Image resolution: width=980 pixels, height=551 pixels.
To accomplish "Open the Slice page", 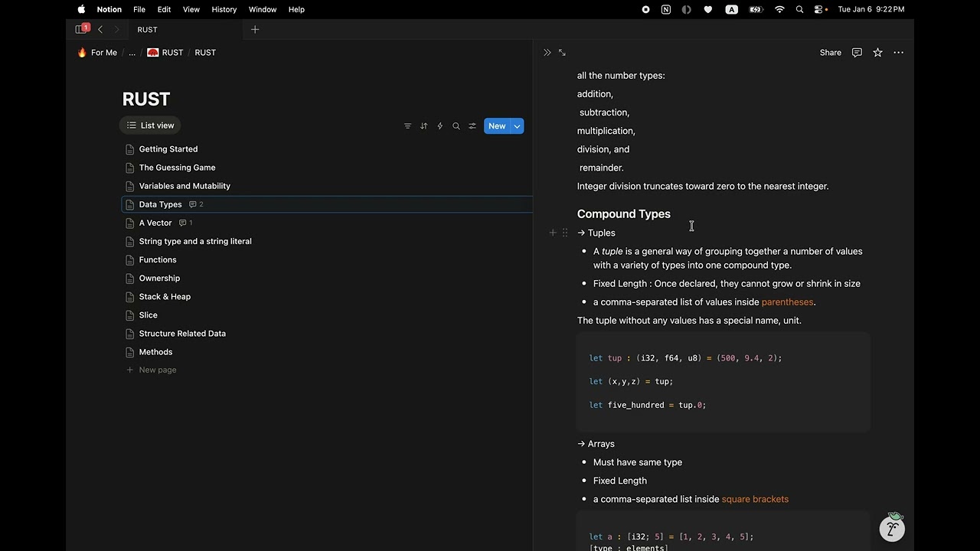I will [328, 315].
